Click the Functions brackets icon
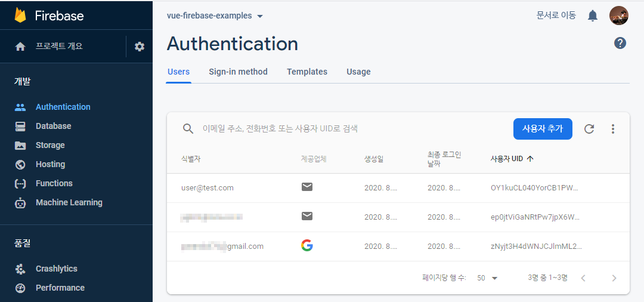The image size is (644, 302). tap(20, 184)
